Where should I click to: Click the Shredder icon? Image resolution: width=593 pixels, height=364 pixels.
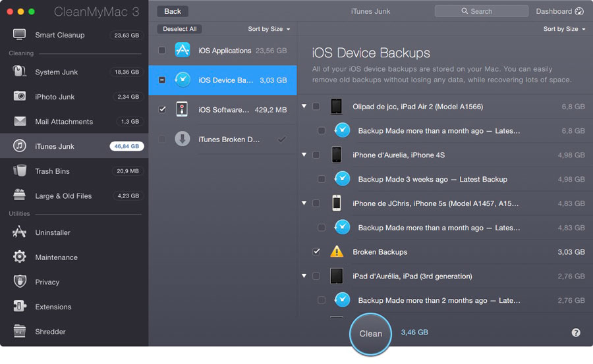coord(19,331)
